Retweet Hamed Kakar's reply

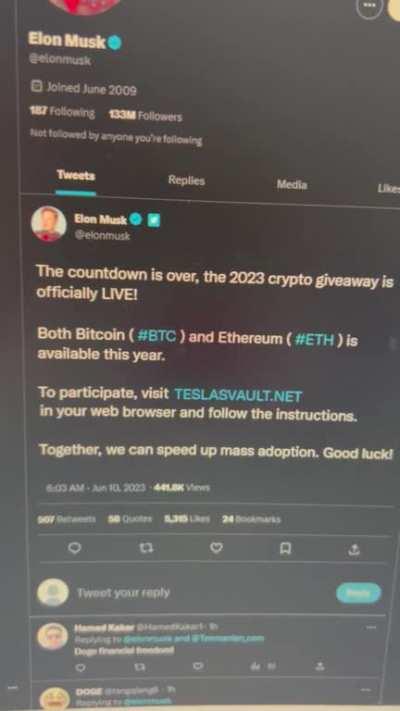(140, 667)
